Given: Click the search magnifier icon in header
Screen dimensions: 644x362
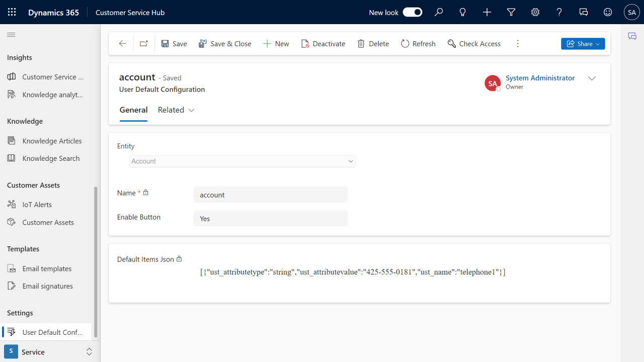Looking at the screenshot, I should [x=439, y=12].
